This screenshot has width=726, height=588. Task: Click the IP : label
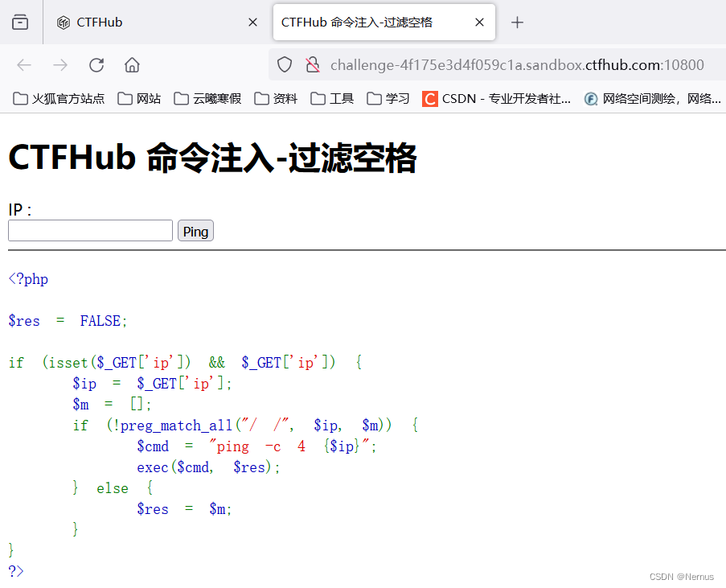pos(20,210)
